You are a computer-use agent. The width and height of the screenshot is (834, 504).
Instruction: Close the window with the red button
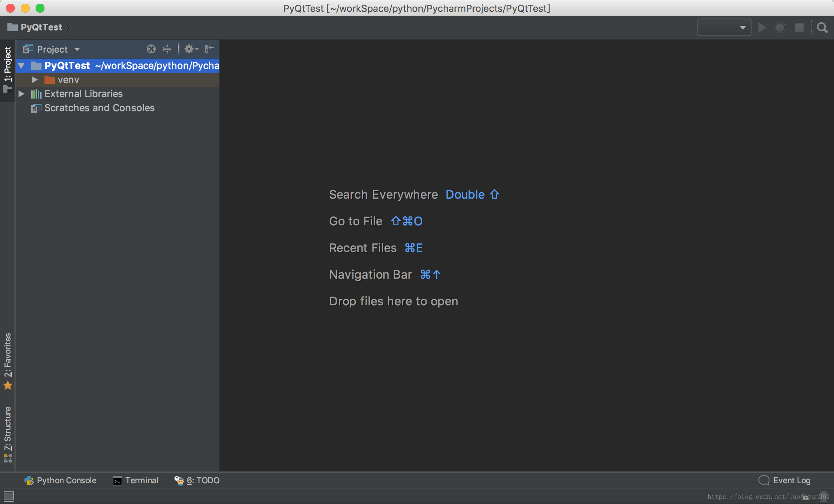coord(10,8)
